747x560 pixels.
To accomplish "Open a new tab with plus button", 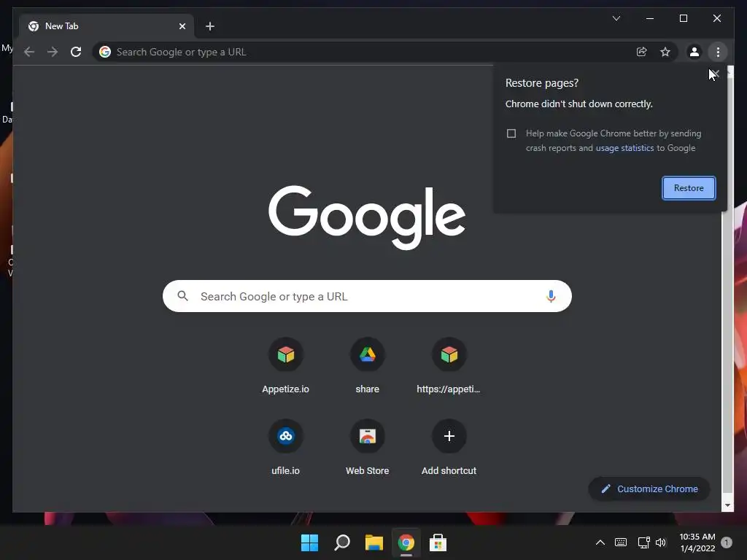I will pos(209,26).
